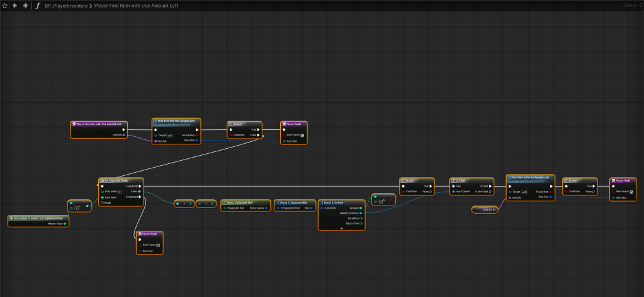The height and width of the screenshot is (297, 644).
Task: Click the Item Slot pin on the topmost Return Node
Action: tap(284, 141)
